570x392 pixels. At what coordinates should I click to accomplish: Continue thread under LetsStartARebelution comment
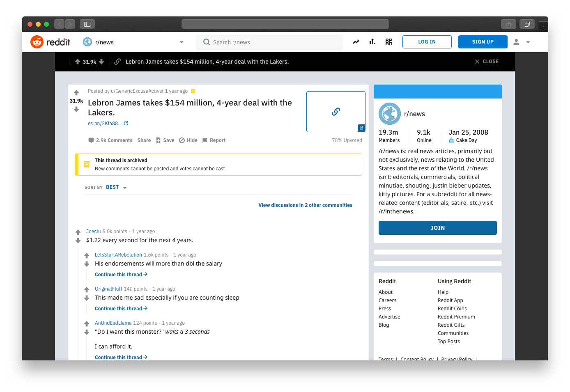click(121, 275)
